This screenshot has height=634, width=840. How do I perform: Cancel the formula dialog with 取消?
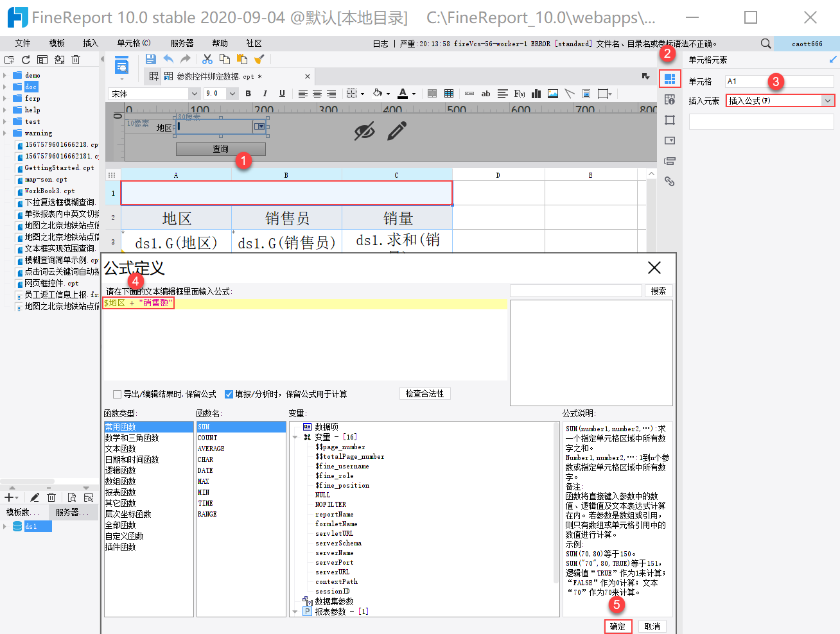(652, 626)
